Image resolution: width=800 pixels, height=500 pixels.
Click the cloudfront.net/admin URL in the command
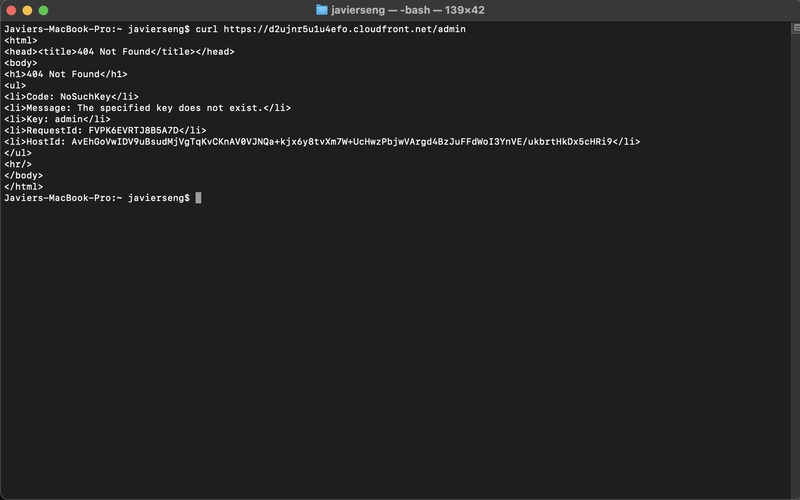click(x=344, y=29)
